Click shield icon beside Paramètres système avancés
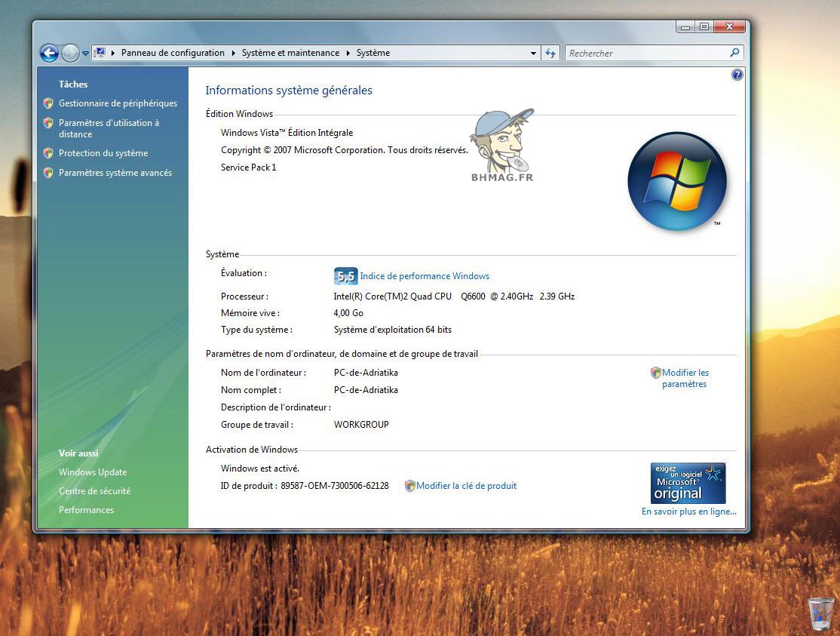The width and height of the screenshot is (840, 636). [x=48, y=173]
